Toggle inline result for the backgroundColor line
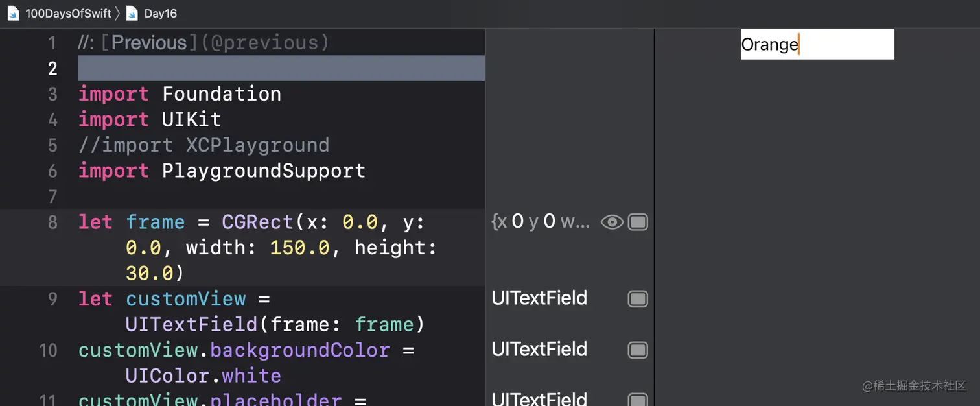 click(x=638, y=350)
